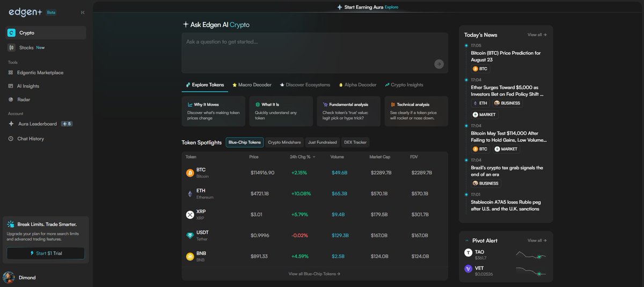Open the Technical analysis card
Viewport: 644px width, 287px height.
pyautogui.click(x=416, y=111)
